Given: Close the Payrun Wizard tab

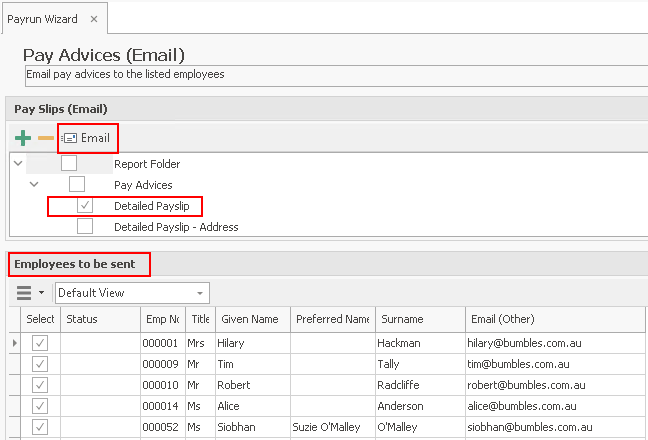Looking at the screenshot, I should point(94,19).
